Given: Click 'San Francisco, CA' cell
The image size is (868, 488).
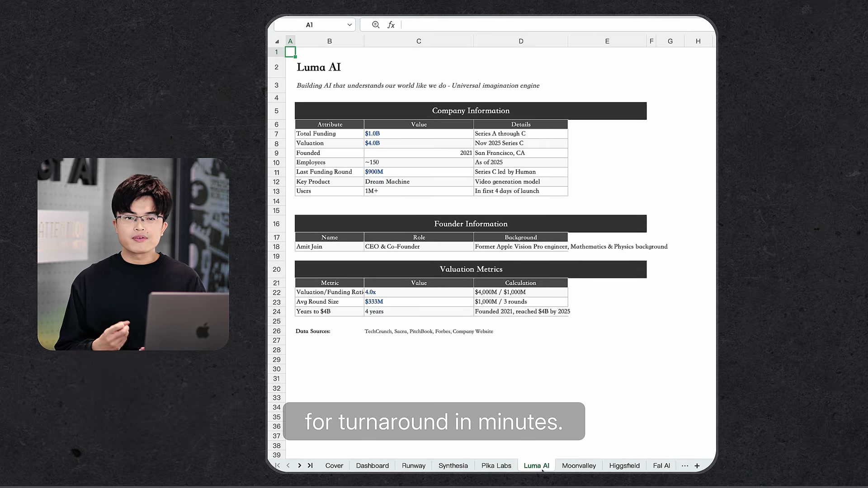Looking at the screenshot, I should [521, 153].
